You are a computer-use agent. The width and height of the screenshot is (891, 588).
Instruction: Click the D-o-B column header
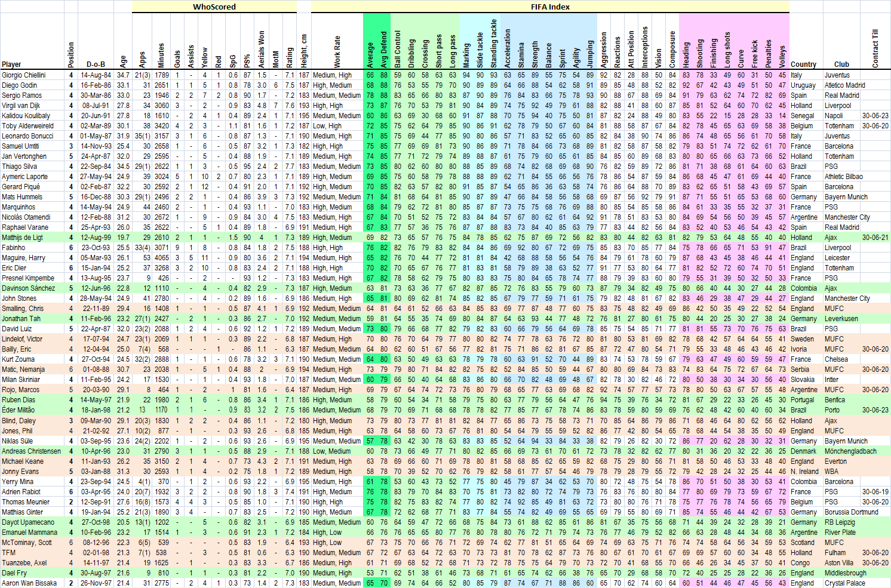click(96, 41)
